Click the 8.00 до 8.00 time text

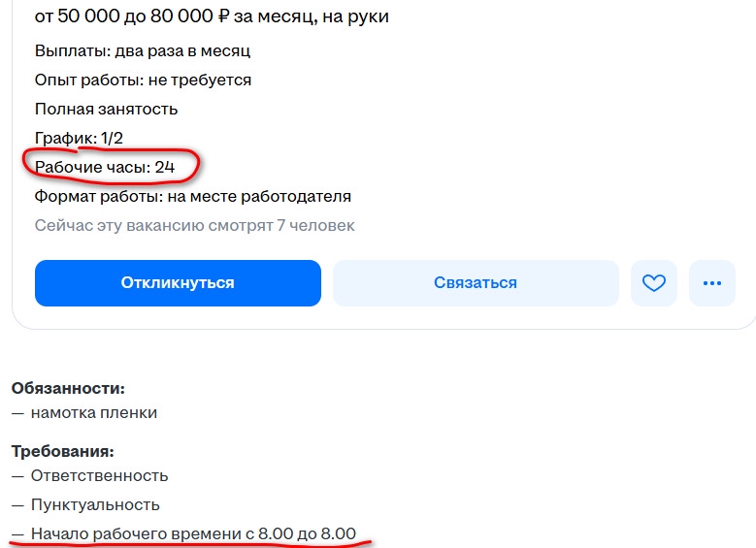307,534
